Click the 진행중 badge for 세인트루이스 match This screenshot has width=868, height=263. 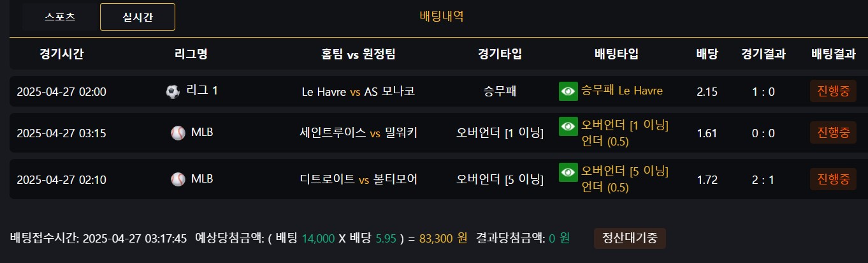[x=833, y=133]
